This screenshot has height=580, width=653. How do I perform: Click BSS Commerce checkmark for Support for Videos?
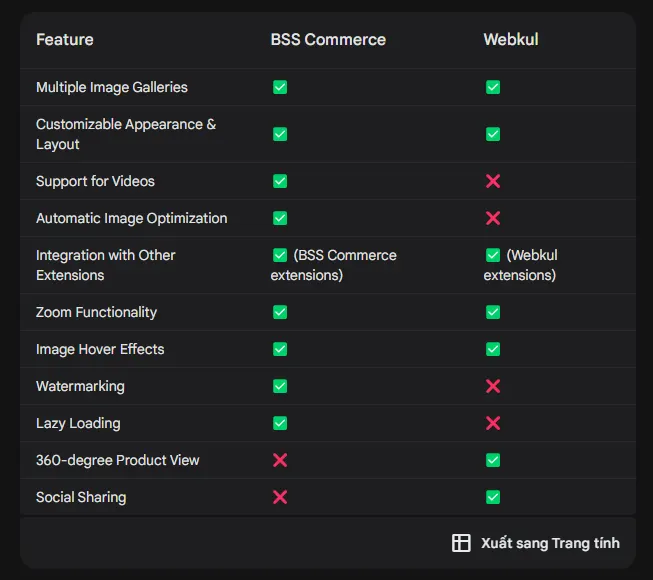(x=280, y=181)
